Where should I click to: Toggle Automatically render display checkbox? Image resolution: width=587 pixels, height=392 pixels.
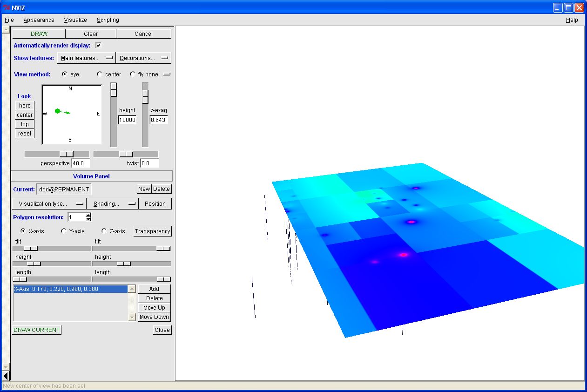(98, 45)
